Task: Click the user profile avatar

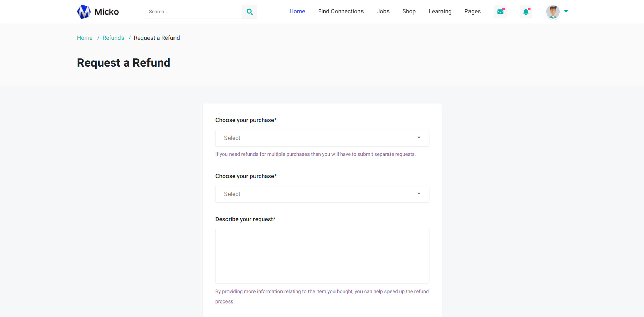Action: (x=553, y=12)
